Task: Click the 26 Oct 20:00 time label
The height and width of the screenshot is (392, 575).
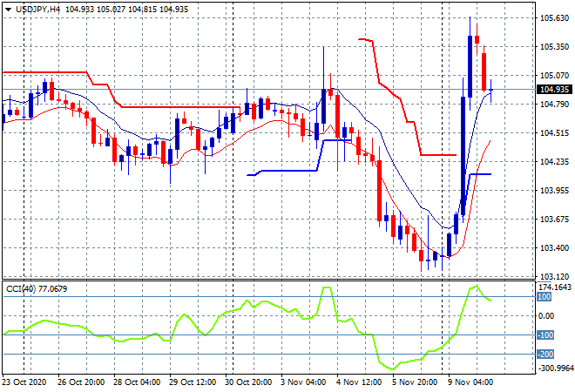Action: pos(81,382)
